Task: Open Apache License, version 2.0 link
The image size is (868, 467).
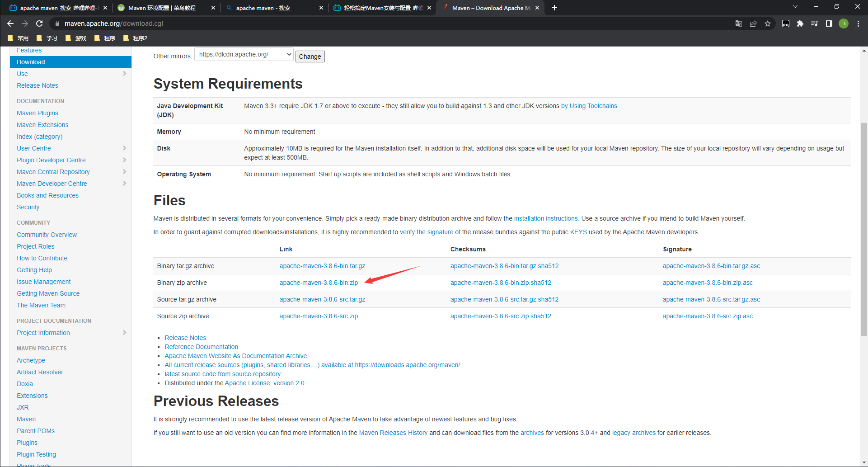Action: point(264,383)
